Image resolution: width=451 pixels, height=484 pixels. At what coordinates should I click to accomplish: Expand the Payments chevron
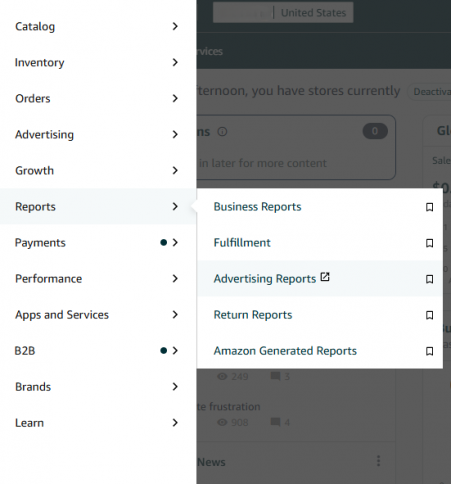[x=175, y=242]
